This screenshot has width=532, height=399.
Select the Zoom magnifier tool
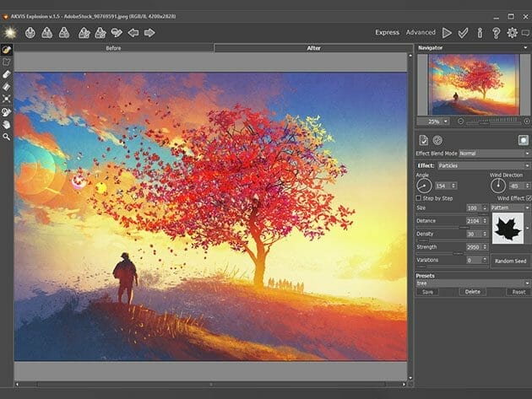(x=7, y=136)
